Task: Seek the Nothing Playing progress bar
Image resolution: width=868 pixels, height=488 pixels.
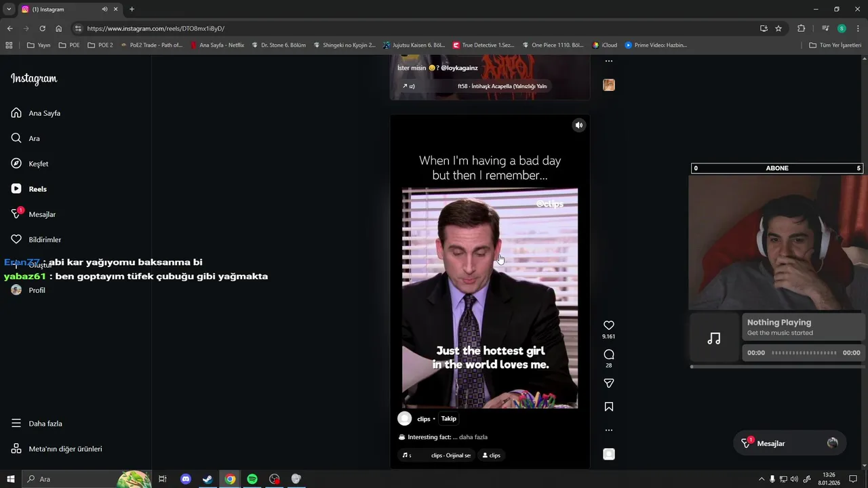Action: click(x=804, y=353)
